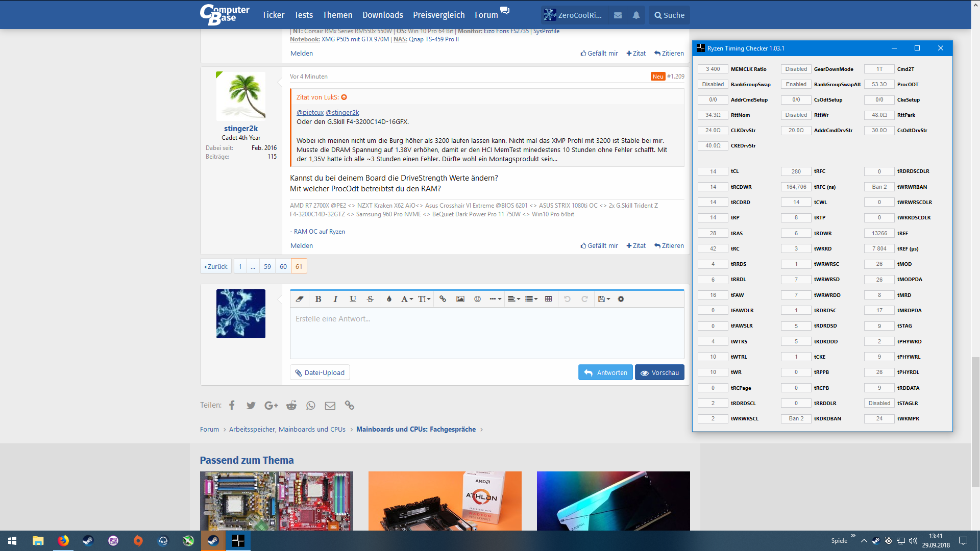Go to page 60 of thread
Screen dimensions: 980x551
tap(283, 266)
